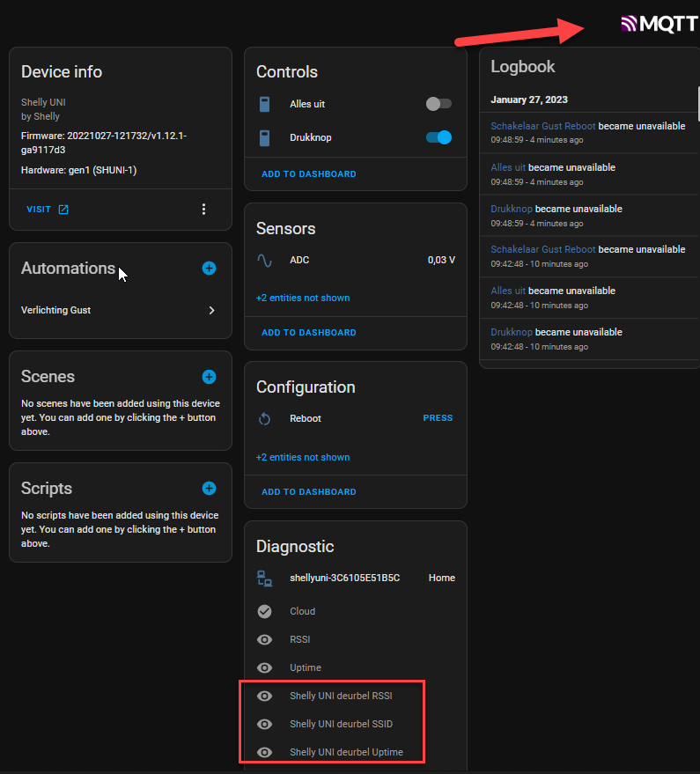Select the Cloud connectivity icon in Diagnostic

(x=265, y=611)
